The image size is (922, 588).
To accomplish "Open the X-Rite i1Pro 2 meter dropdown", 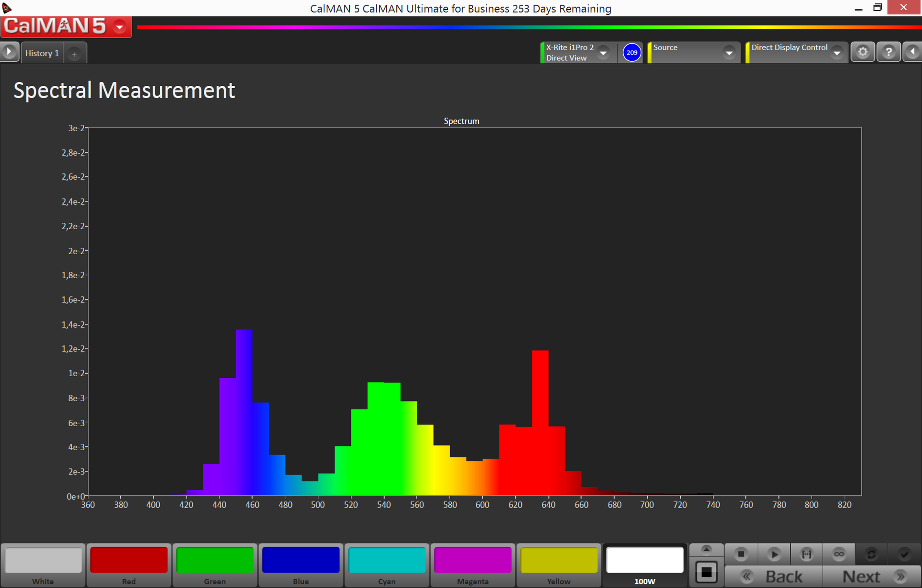I will (603, 53).
